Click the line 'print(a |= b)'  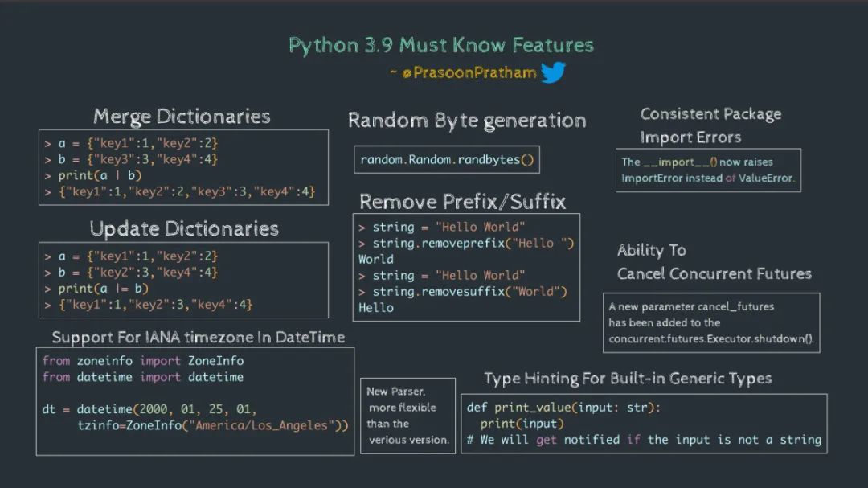point(96,289)
